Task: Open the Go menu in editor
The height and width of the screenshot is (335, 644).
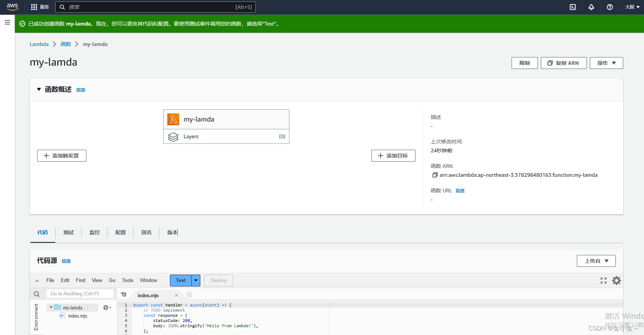Action: [112, 281]
